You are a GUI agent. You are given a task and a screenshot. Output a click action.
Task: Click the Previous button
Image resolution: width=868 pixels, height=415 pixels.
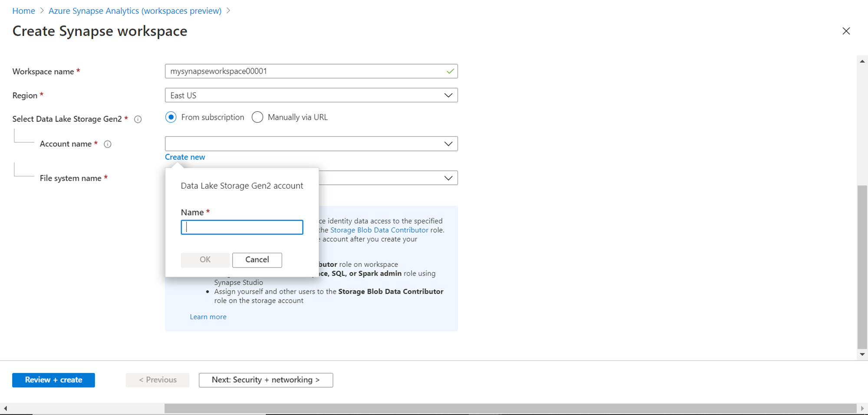click(x=158, y=380)
